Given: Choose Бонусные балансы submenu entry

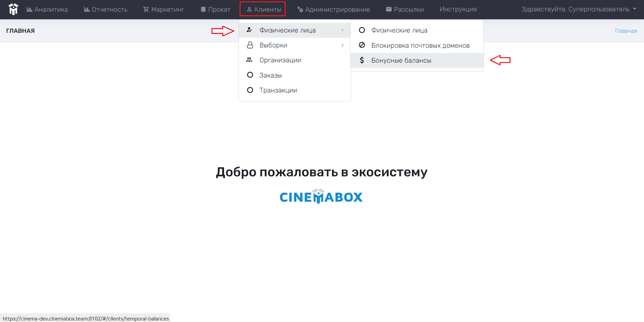Looking at the screenshot, I should (417, 60).
